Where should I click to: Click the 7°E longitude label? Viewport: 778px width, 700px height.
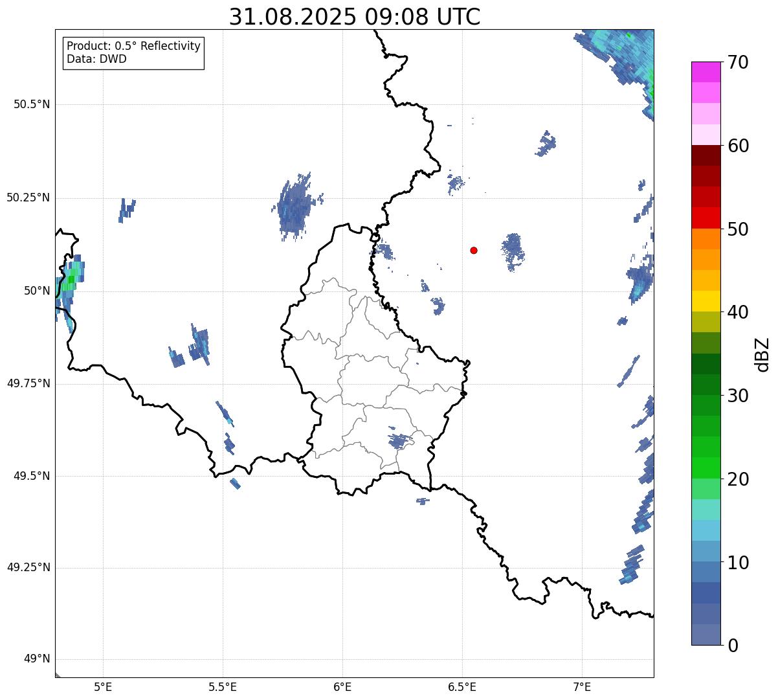(x=583, y=686)
